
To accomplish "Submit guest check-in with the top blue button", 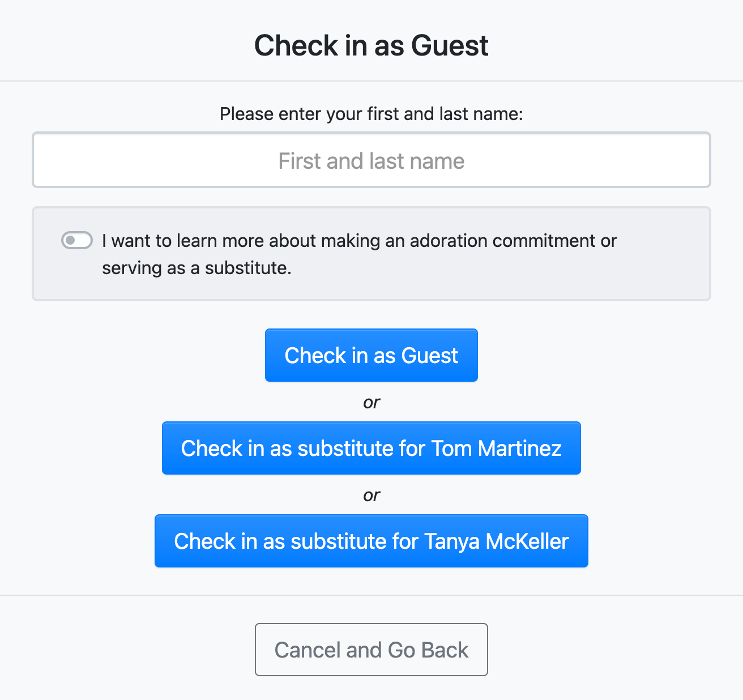I will click(x=371, y=355).
